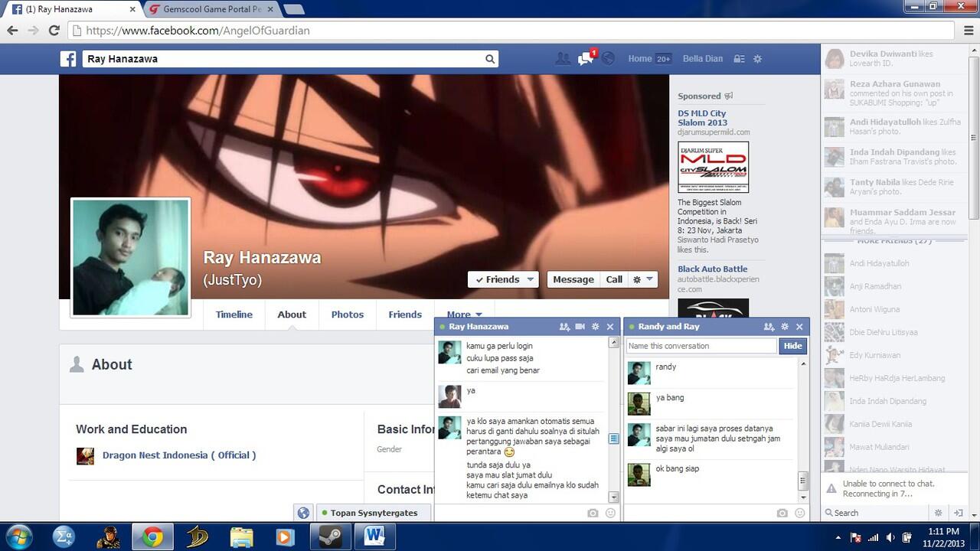Click the Call button
The height and width of the screenshot is (551, 980).
click(614, 279)
